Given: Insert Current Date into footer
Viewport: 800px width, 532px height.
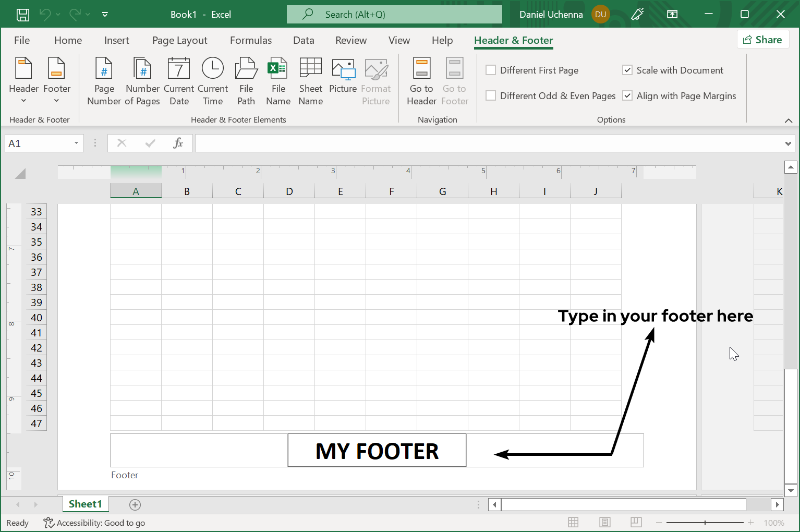Looking at the screenshot, I should (x=179, y=81).
